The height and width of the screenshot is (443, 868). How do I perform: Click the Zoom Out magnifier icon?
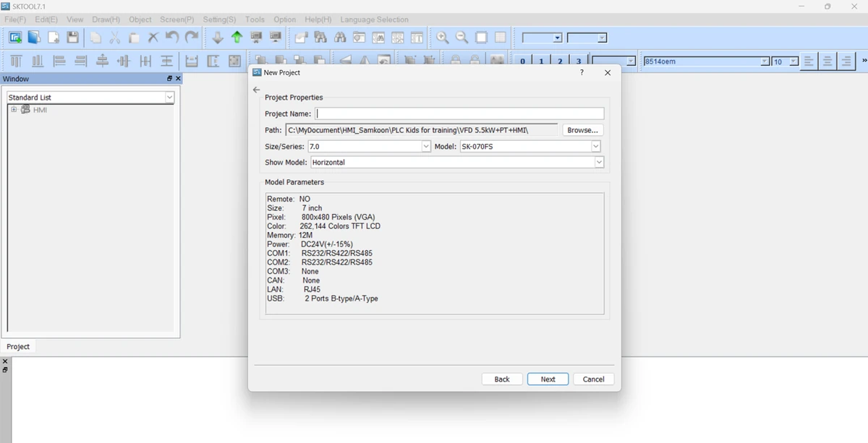[461, 38]
